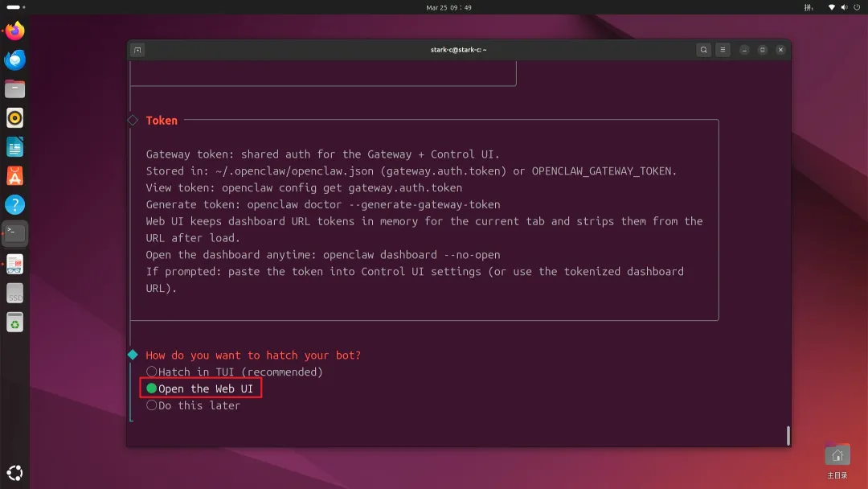Click the How do you want to hatch your bot? prompt
This screenshot has width=868, height=489.
253,355
